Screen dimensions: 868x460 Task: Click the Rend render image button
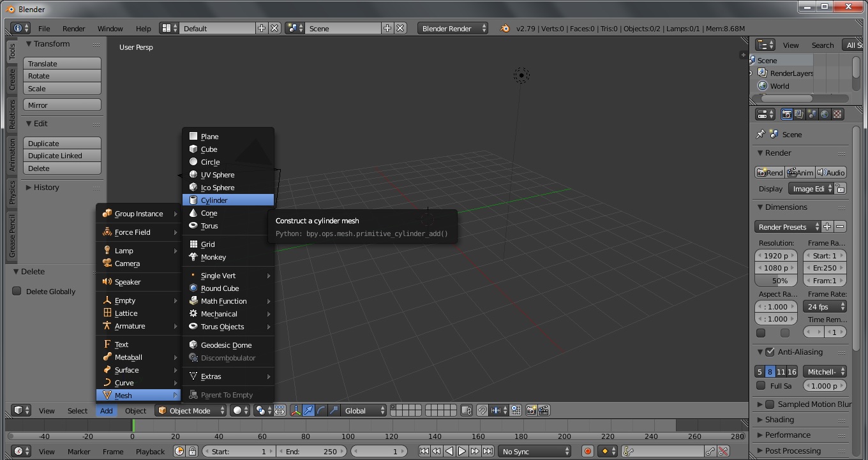(x=770, y=172)
